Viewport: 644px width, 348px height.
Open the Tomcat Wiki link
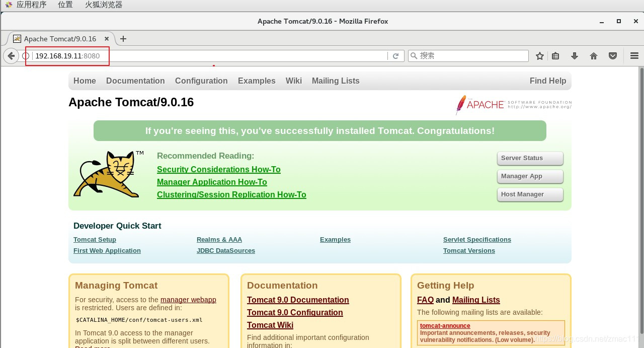coord(270,325)
